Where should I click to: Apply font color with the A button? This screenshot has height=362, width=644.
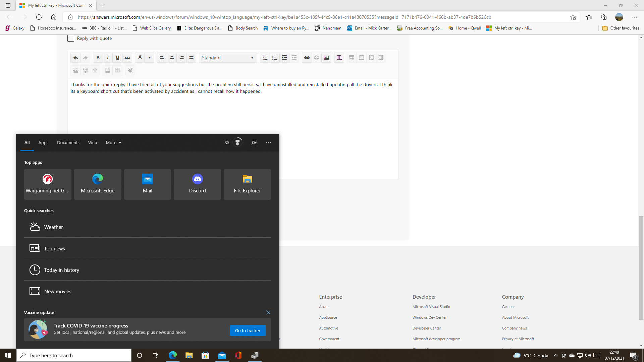(140, 58)
